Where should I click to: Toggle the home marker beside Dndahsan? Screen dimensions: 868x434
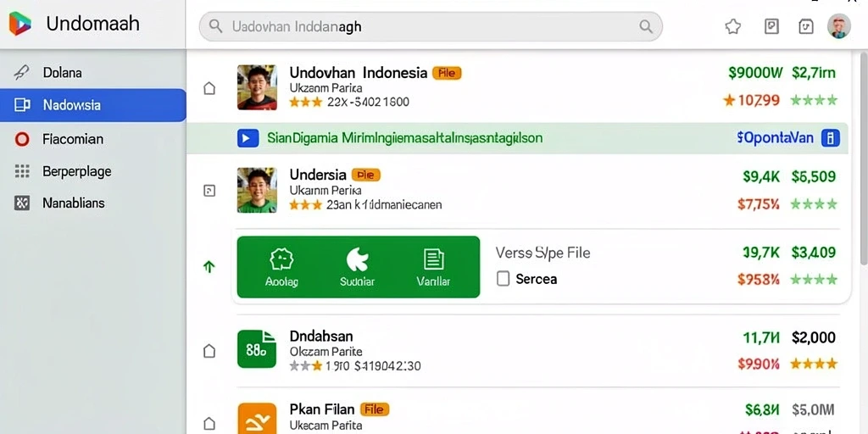tap(209, 350)
